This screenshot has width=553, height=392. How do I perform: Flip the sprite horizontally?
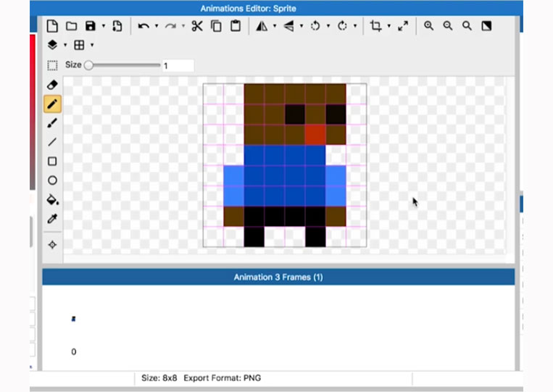point(262,26)
